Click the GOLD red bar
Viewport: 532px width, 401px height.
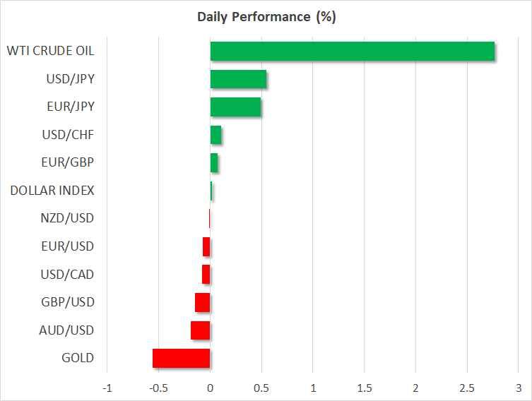click(x=182, y=358)
